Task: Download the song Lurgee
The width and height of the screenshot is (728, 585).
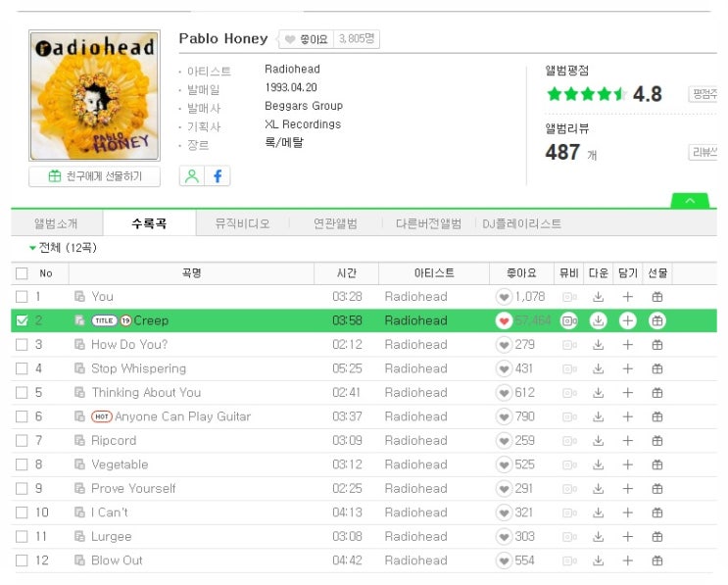Action: tap(599, 537)
